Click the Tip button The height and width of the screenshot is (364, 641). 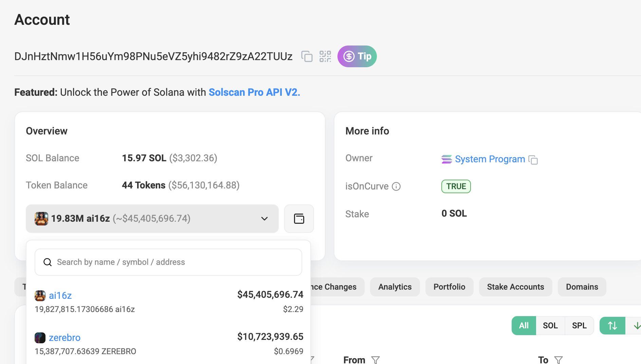357,56
